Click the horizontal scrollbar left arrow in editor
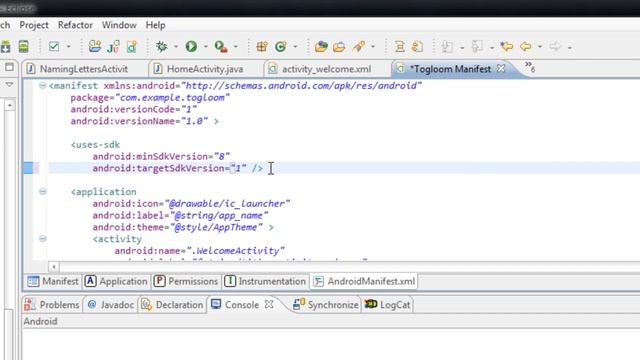Viewport: 640px width, 360px height. [53, 267]
